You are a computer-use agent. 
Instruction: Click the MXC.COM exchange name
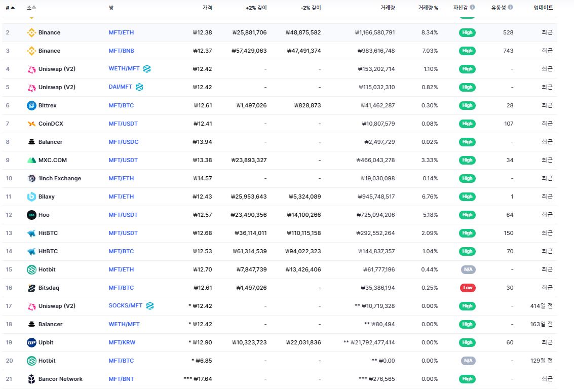[x=53, y=161]
